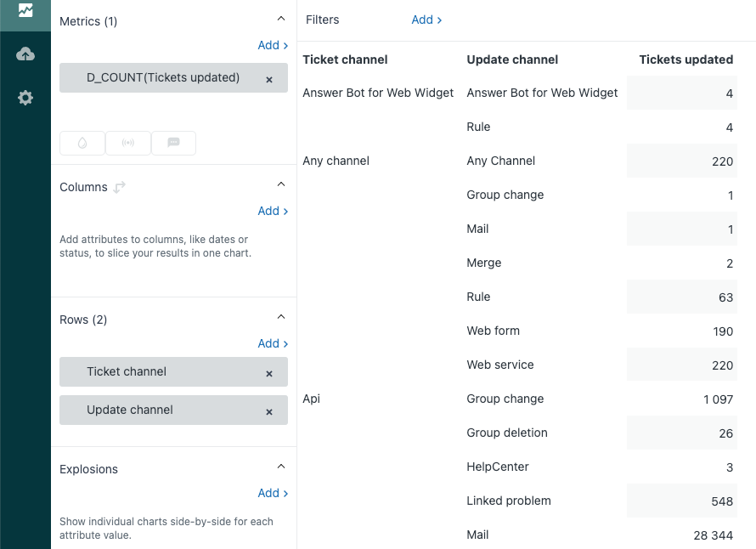Add an attribute to Rows

pyautogui.click(x=273, y=343)
